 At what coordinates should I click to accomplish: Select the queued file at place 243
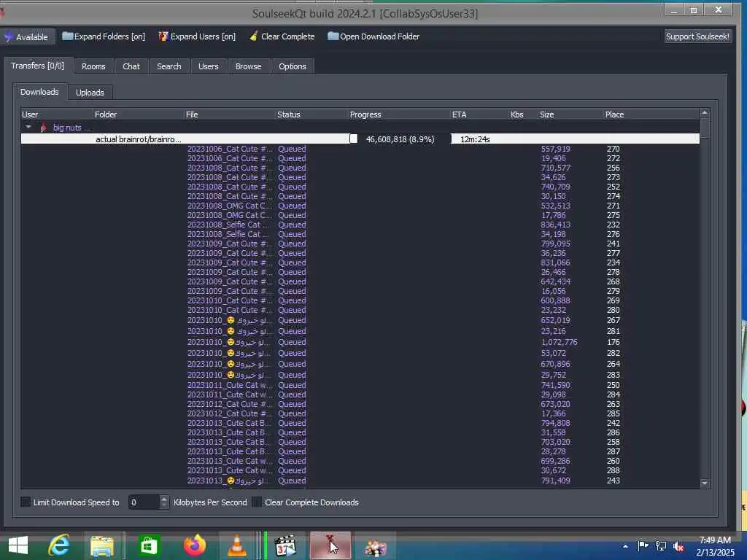tap(360, 481)
